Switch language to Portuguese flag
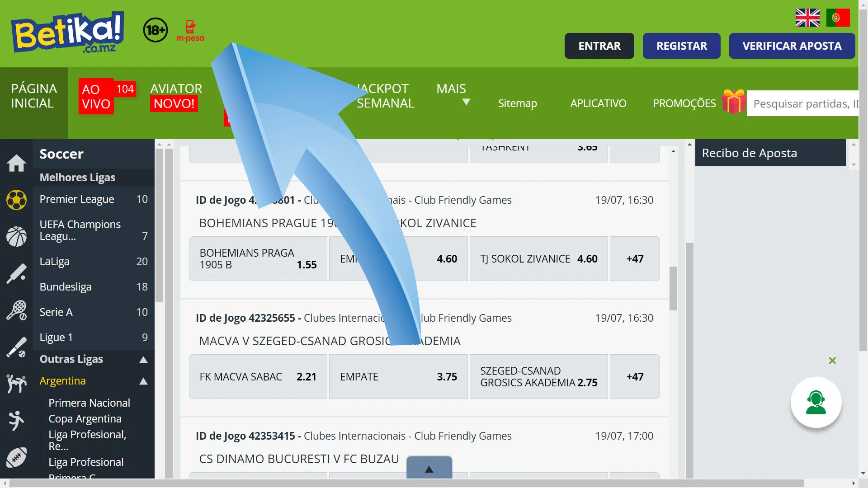Viewport: 868px width, 488px height. click(838, 18)
